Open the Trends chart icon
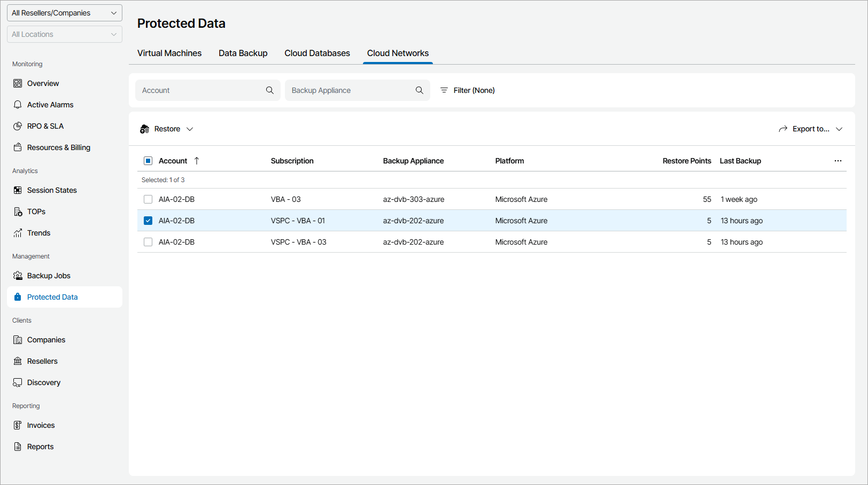868x485 pixels. coord(18,233)
